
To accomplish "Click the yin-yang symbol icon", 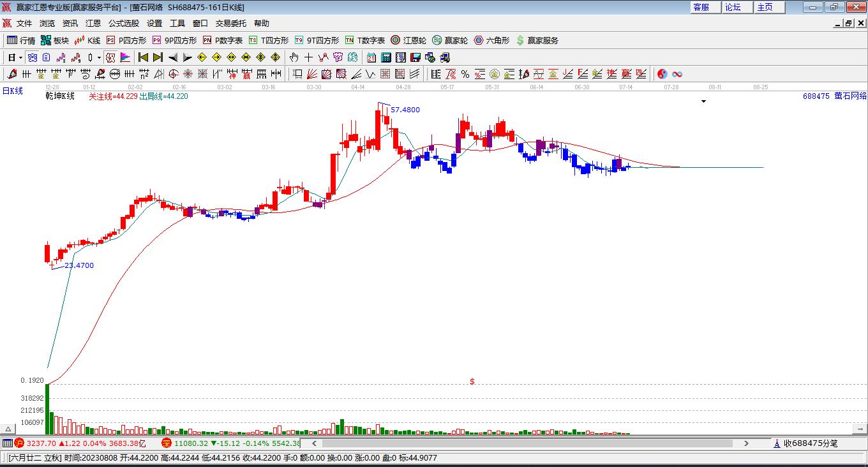I will (662, 74).
